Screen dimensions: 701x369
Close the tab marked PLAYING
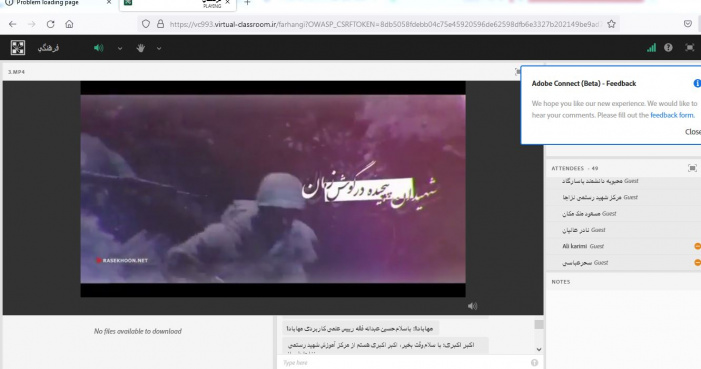(x=227, y=3)
